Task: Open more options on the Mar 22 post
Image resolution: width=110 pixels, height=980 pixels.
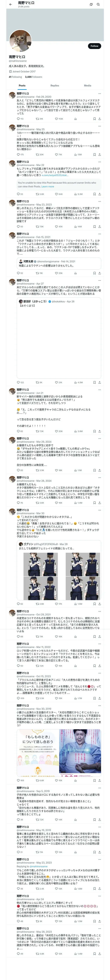Action: pyautogui.click(x=99, y=162)
